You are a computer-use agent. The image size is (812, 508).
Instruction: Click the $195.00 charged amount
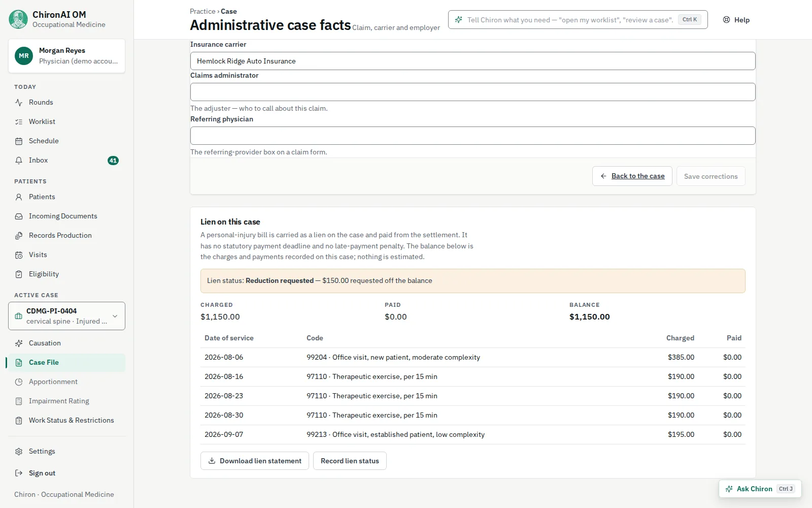coord(681,435)
